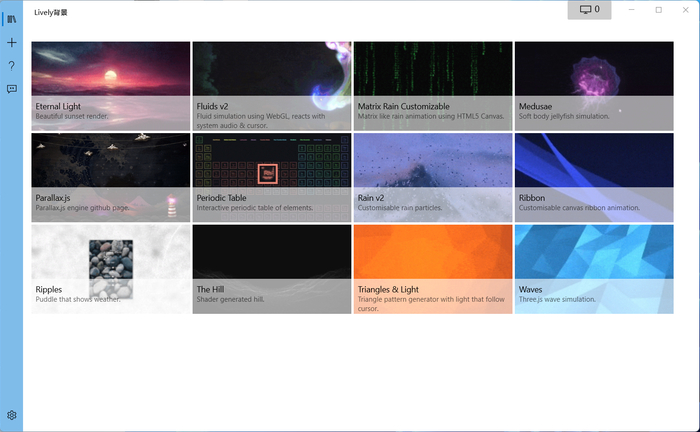Image resolution: width=700 pixels, height=432 pixels.
Task: Open Settings gear icon in sidebar
Action: [x=11, y=415]
